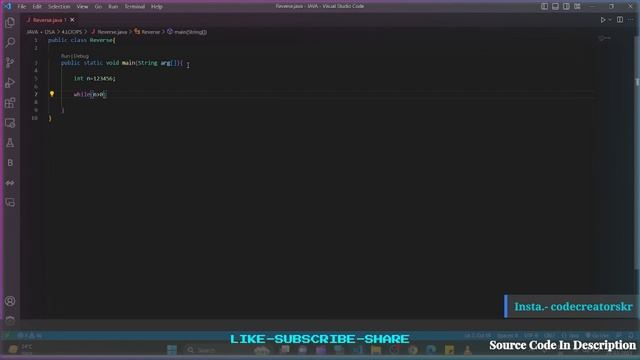This screenshot has height=360, width=640.
Task: Expand the run button dropdown arrow
Action: [610, 20]
